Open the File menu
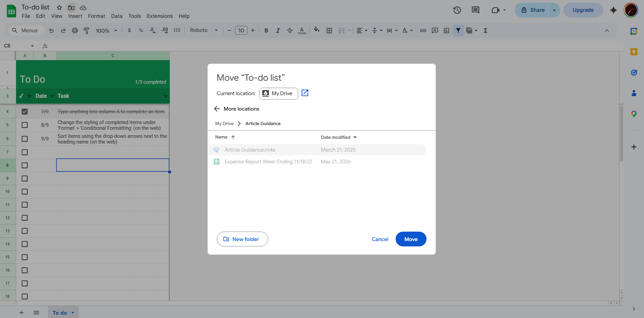This screenshot has height=318, width=644. [x=26, y=16]
